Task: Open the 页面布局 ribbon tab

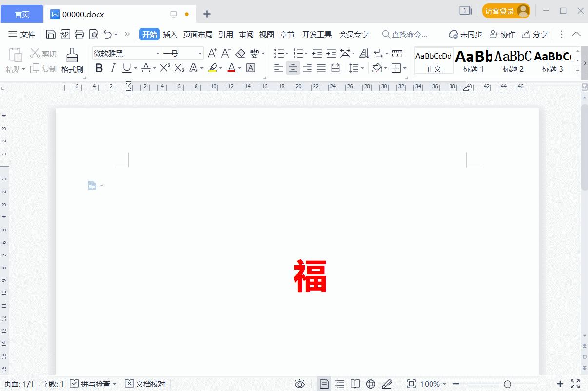Action: pyautogui.click(x=198, y=34)
